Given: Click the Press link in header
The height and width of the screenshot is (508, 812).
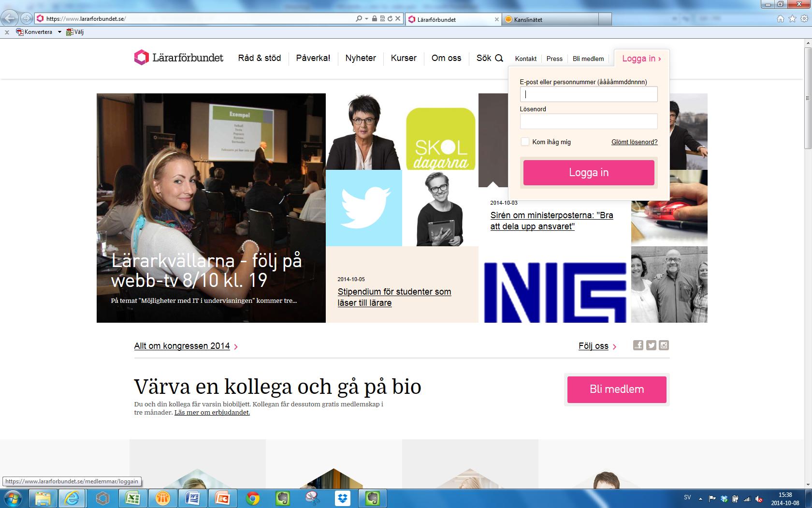Looking at the screenshot, I should coord(554,59).
